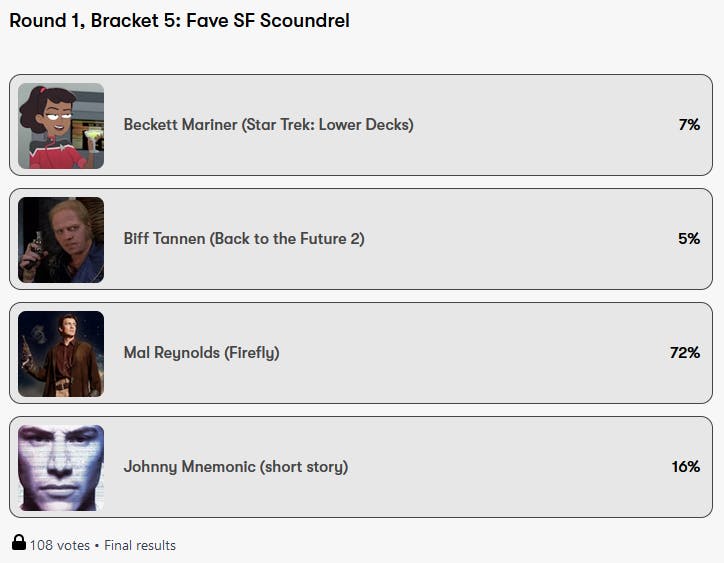Click the 7% result for Beckett Mariner
The height and width of the screenshot is (563, 724).
[x=688, y=125]
